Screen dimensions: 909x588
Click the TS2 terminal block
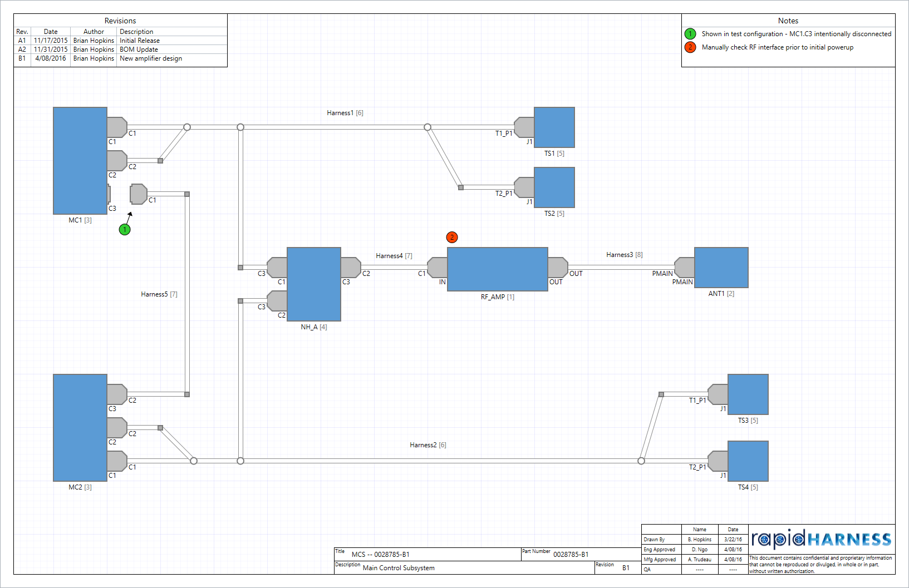click(554, 187)
